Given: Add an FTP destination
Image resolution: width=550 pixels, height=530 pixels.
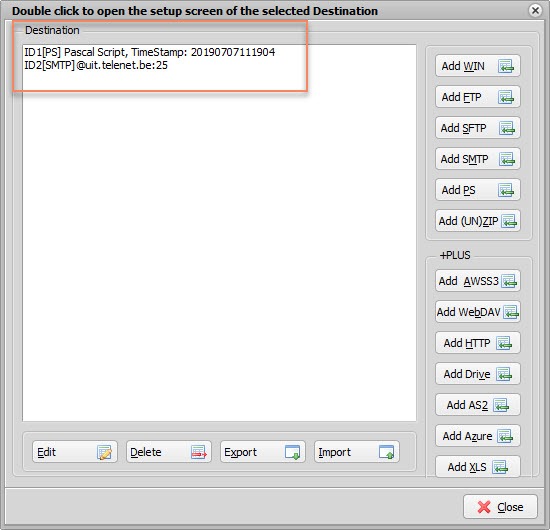Looking at the screenshot, I should pos(478,97).
